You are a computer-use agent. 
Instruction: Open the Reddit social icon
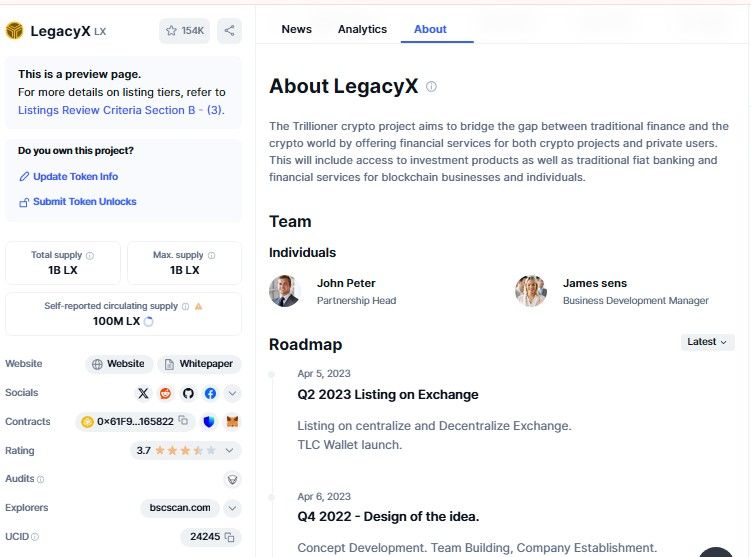(165, 393)
